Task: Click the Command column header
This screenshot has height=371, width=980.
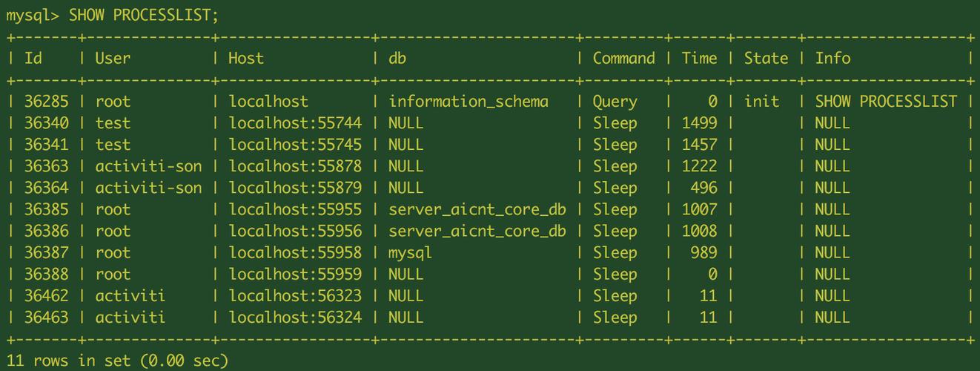Action: coord(624,58)
